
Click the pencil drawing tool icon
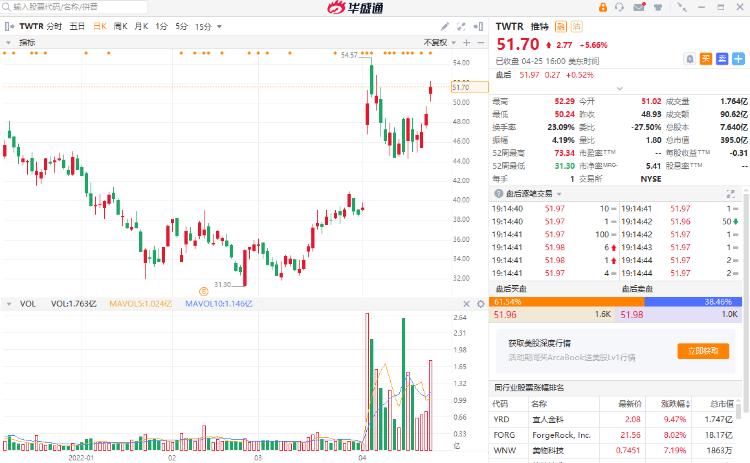(x=445, y=26)
